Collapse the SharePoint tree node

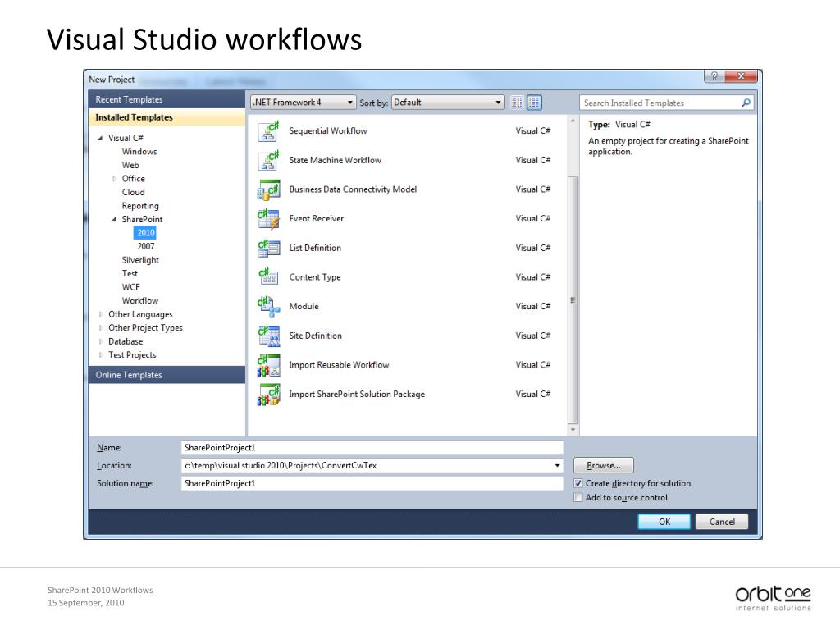pyautogui.click(x=113, y=220)
